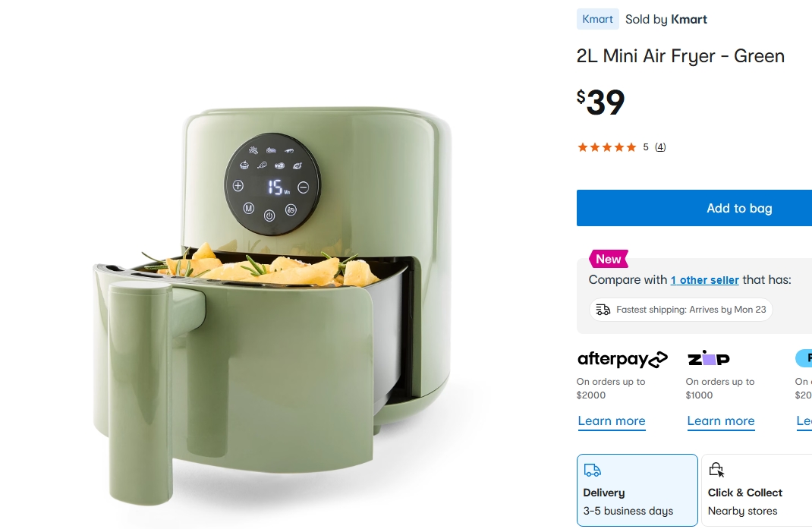The height and width of the screenshot is (529, 812).
Task: Click the $39 price text
Action: point(601,102)
